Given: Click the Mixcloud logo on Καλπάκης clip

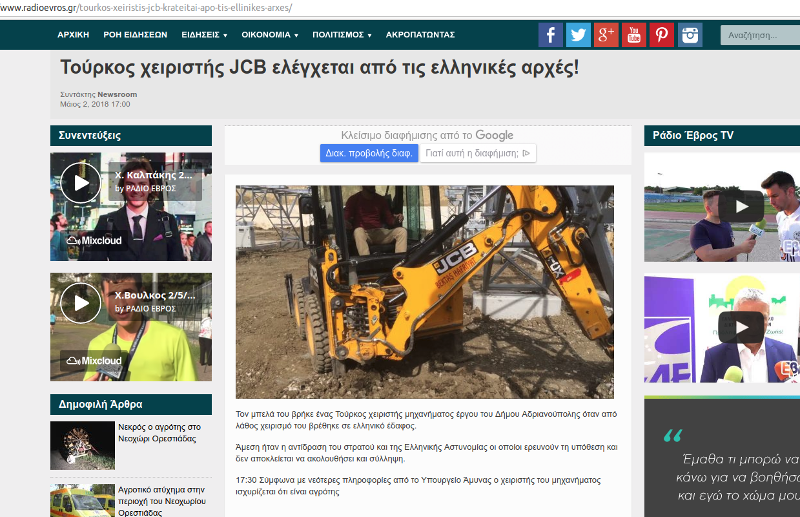Looking at the screenshot, I should [x=94, y=240].
